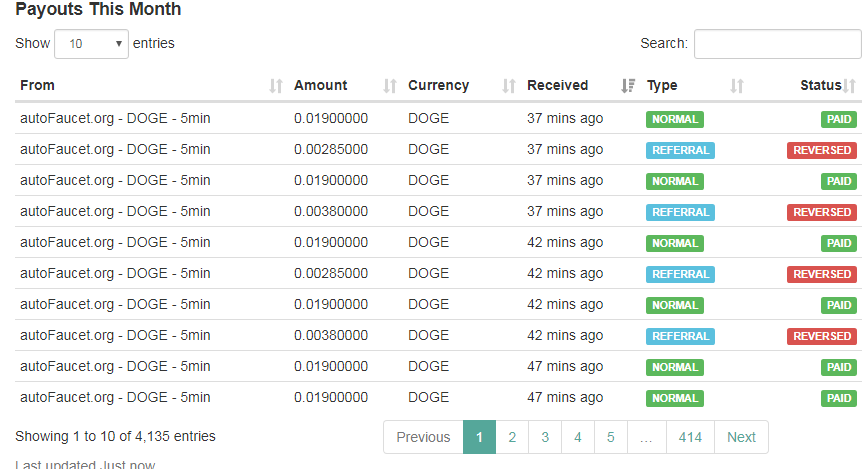Screen dimensions: 868x469
Task: Jump to page 5
Action: click(x=611, y=437)
